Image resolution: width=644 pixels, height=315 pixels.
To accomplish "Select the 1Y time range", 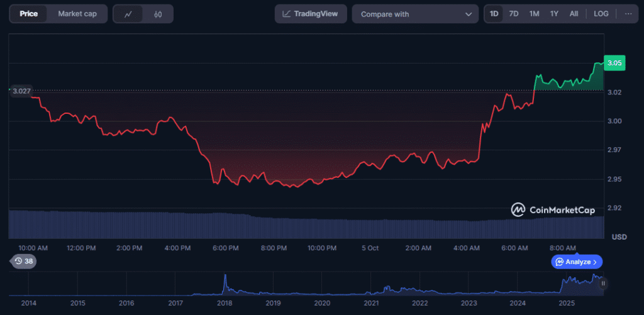I will click(554, 14).
